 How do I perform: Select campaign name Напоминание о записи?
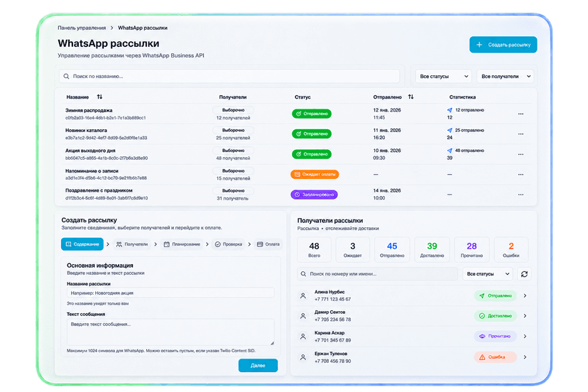(92, 171)
